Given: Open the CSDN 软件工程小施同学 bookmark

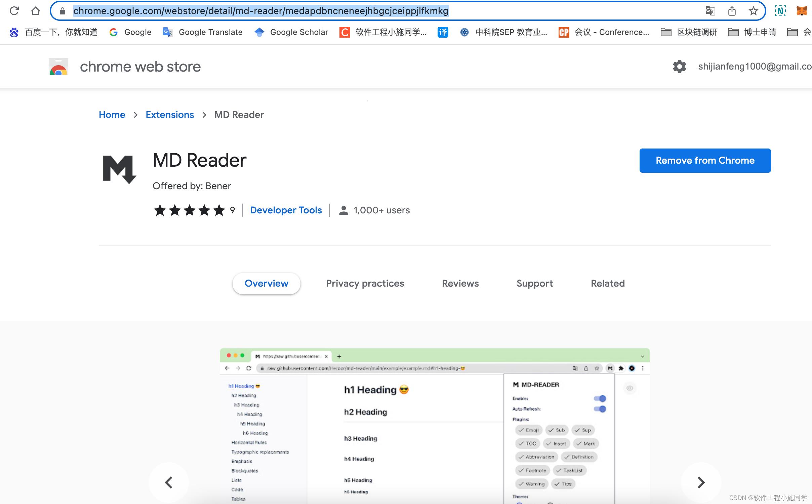Looking at the screenshot, I should (383, 32).
